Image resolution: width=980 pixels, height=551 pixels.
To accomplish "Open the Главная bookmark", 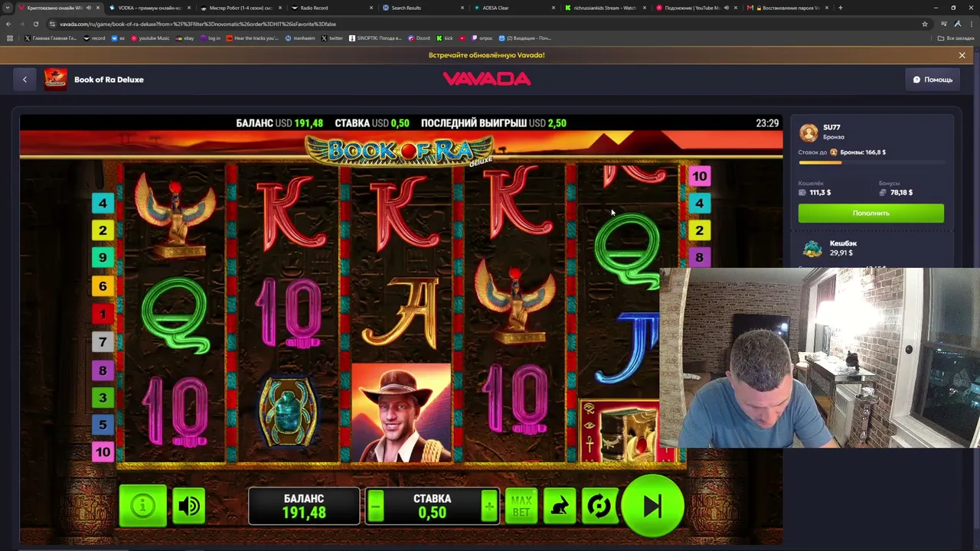I will coord(51,38).
